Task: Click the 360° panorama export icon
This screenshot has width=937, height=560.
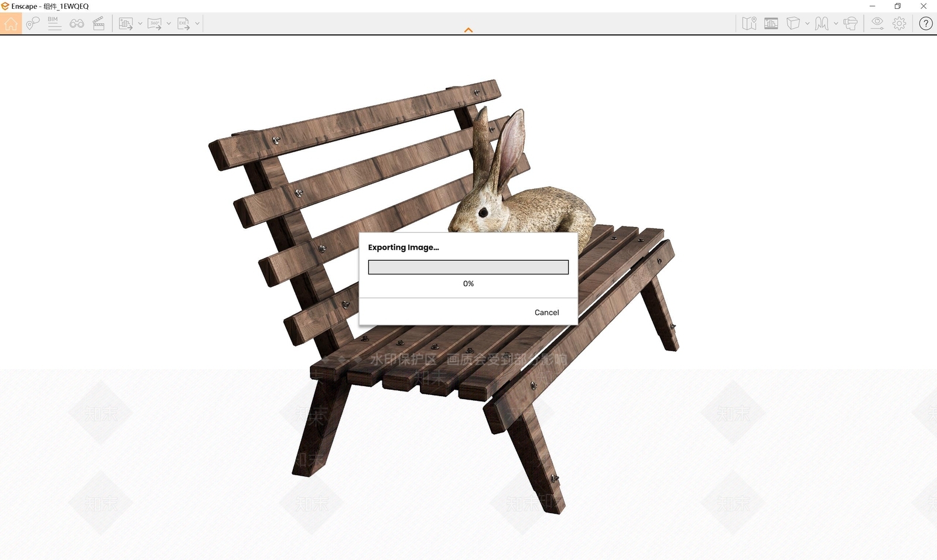Action: [154, 24]
